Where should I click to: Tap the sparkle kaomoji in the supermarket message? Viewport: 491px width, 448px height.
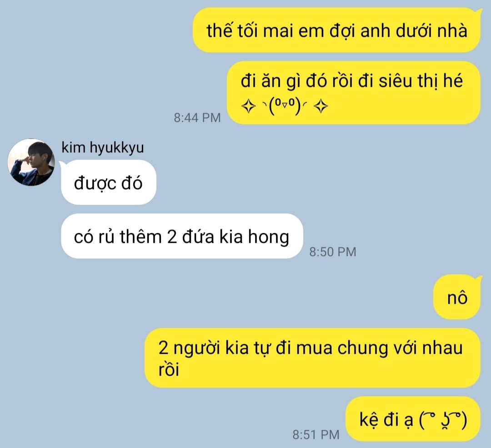click(285, 106)
